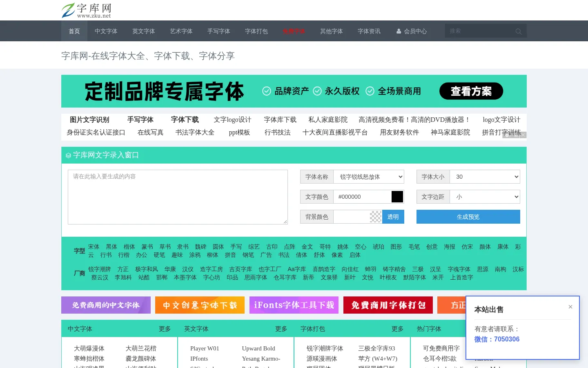
Task: Click the #000000 color value field
Action: pos(363,197)
